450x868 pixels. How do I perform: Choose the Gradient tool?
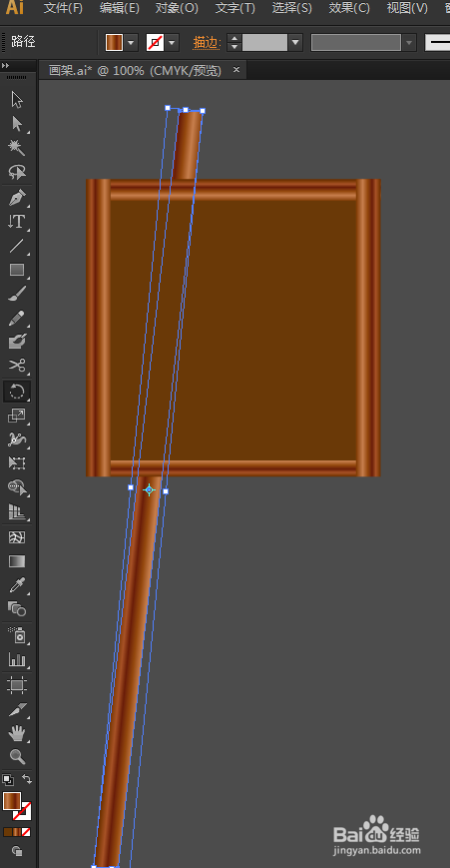(x=17, y=561)
